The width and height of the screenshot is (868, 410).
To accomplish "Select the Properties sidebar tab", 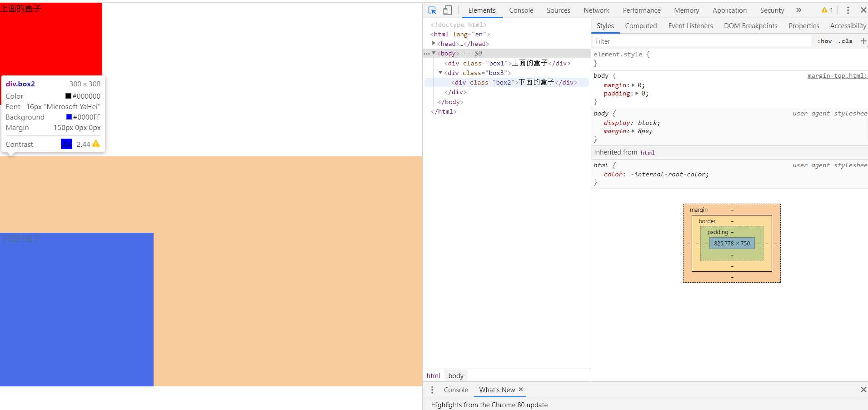I will coord(804,26).
